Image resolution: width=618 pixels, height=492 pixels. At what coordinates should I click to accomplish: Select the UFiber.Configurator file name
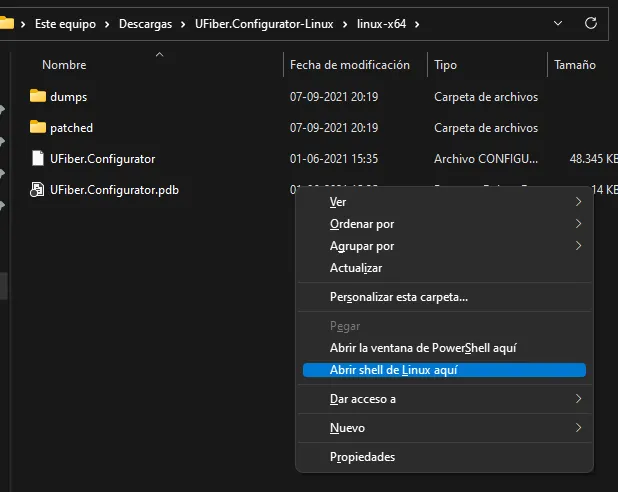tap(102, 159)
